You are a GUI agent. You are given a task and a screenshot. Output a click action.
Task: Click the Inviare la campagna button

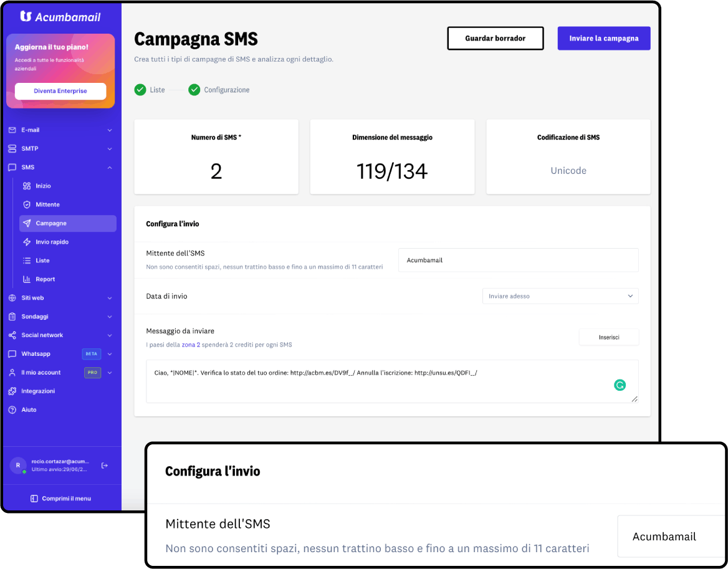tap(603, 38)
